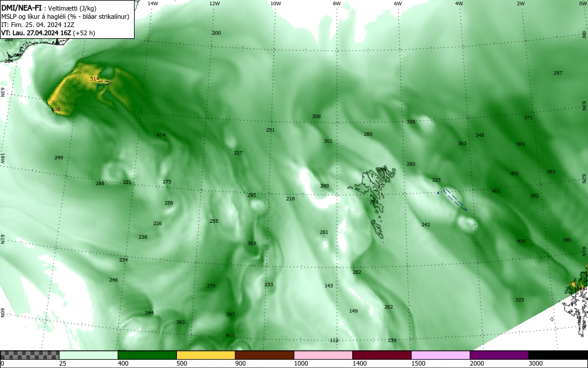588x368 pixels.
Task: Click the 373 value on the Faroe Islands
Action: (374, 202)
